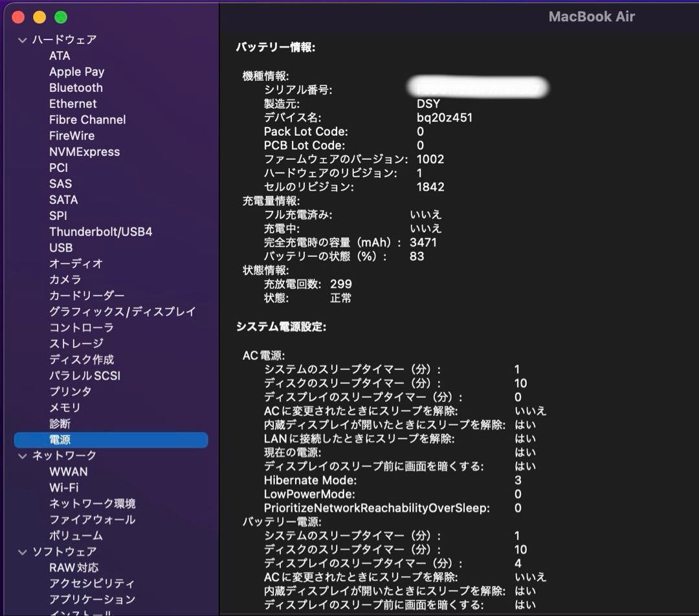Click the green zoom window button

61,17
